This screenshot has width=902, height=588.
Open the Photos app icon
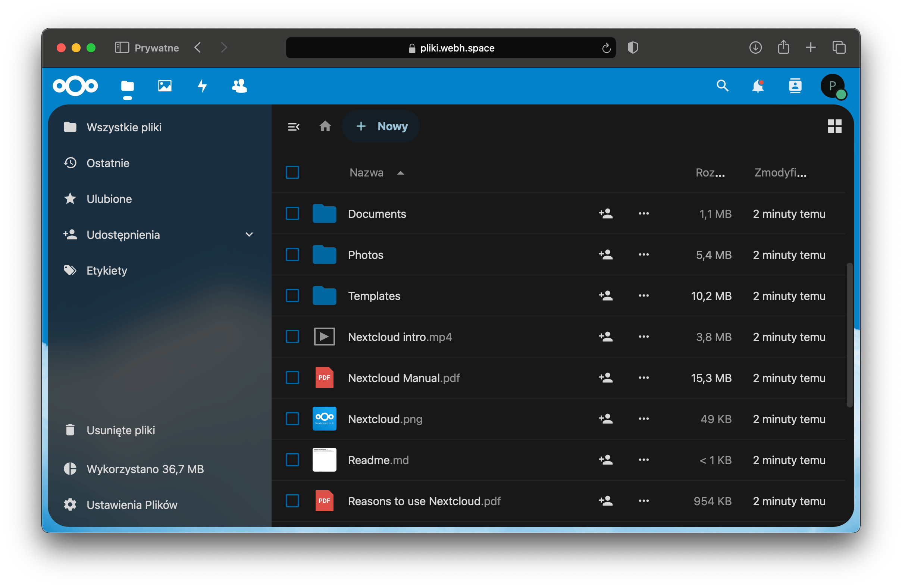(165, 86)
